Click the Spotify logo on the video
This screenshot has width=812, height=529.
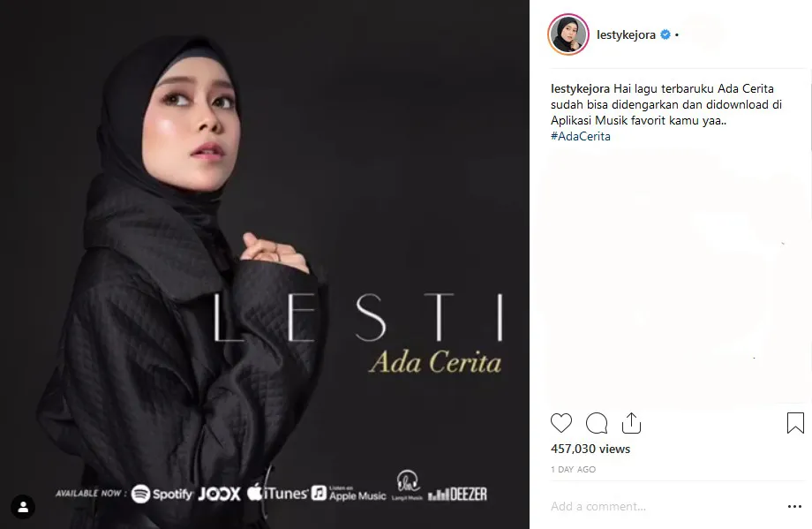pos(162,494)
